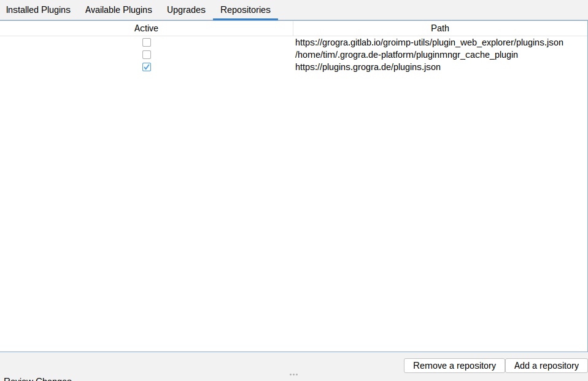Sort by the Path column header
This screenshot has width=588, height=381.
coord(440,28)
